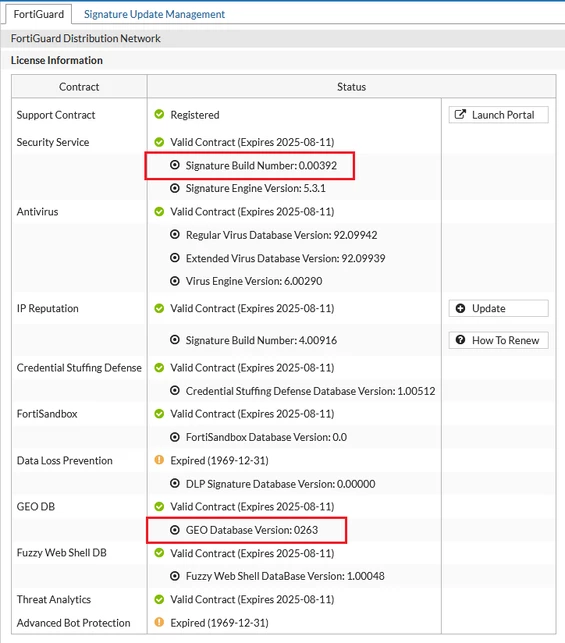This screenshot has width=565, height=643.
Task: Click the bullet icon next to Signature Engine Version
Action: click(175, 188)
